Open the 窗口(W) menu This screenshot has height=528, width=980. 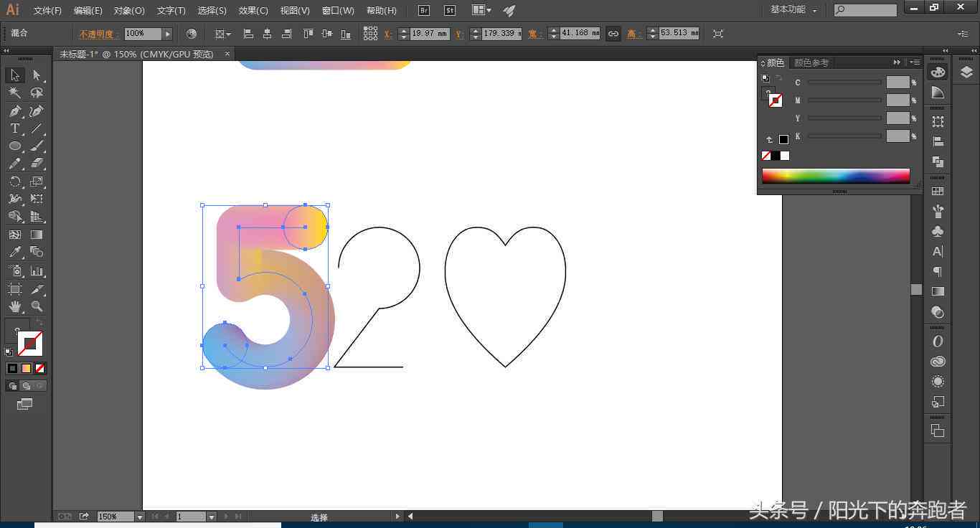[x=338, y=11]
